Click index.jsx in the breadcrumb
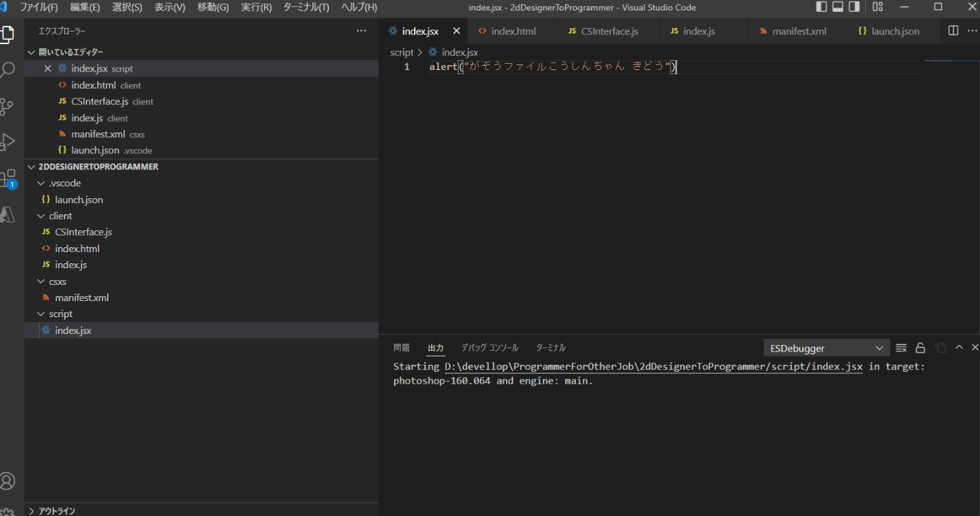Image resolution: width=980 pixels, height=516 pixels. [460, 53]
